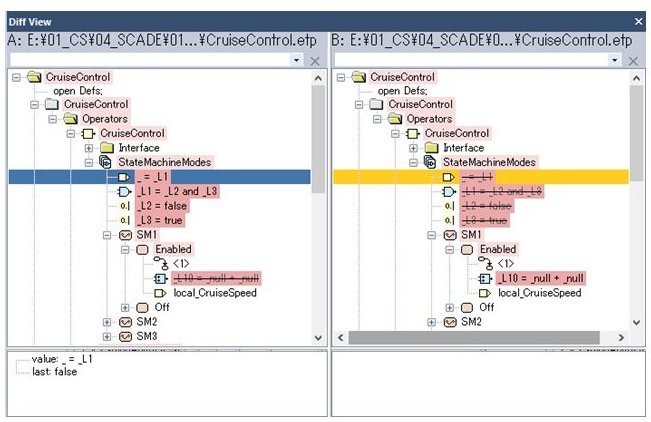The width and height of the screenshot is (651, 422).
Task: Expand the Off state in left pane
Action: click(x=125, y=307)
